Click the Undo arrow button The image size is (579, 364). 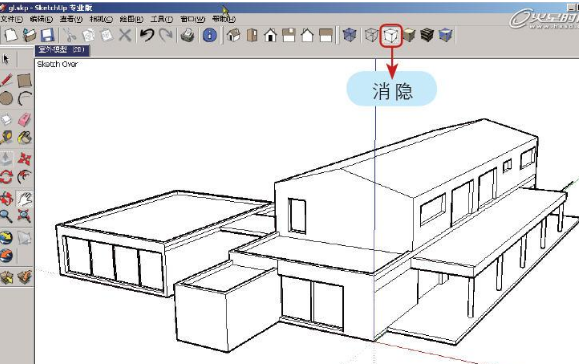pyautogui.click(x=147, y=35)
